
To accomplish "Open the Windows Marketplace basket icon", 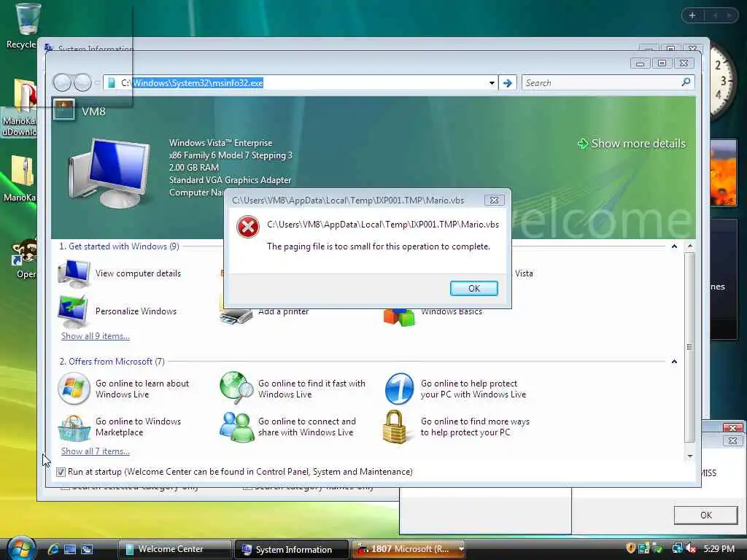I will tap(74, 427).
